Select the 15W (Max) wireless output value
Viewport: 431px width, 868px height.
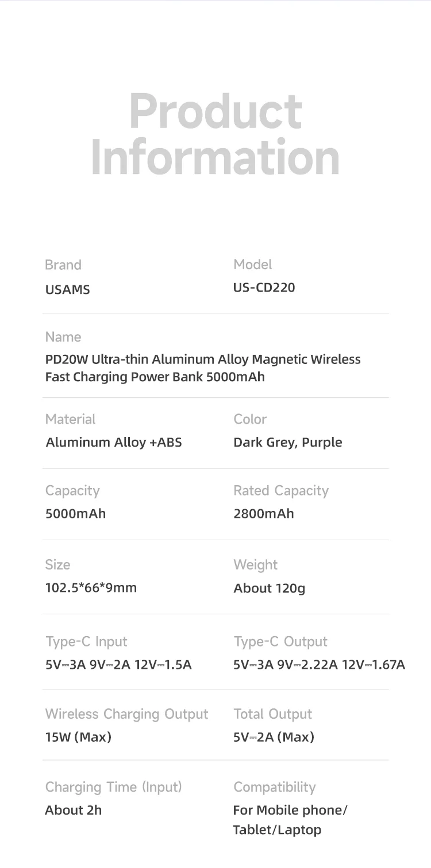[78, 737]
